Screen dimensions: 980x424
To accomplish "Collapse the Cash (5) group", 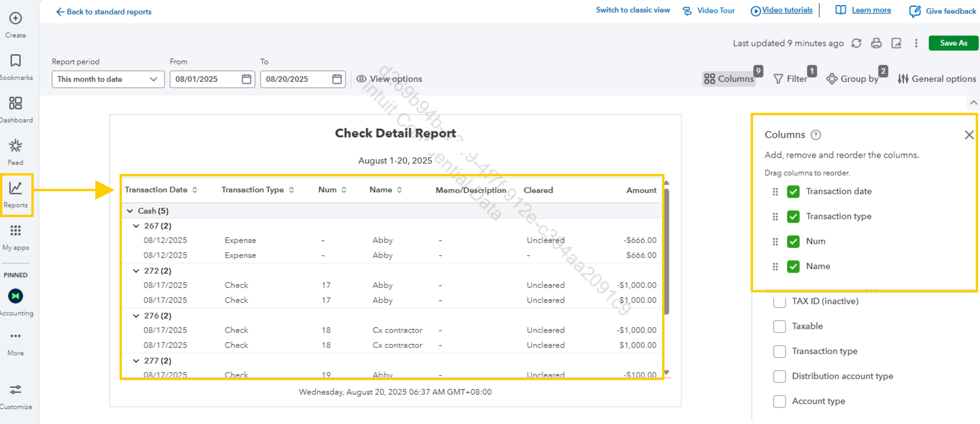I will coord(130,211).
